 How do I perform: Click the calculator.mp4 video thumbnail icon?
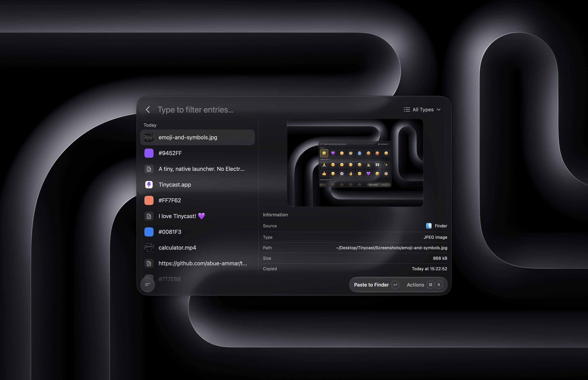point(149,248)
